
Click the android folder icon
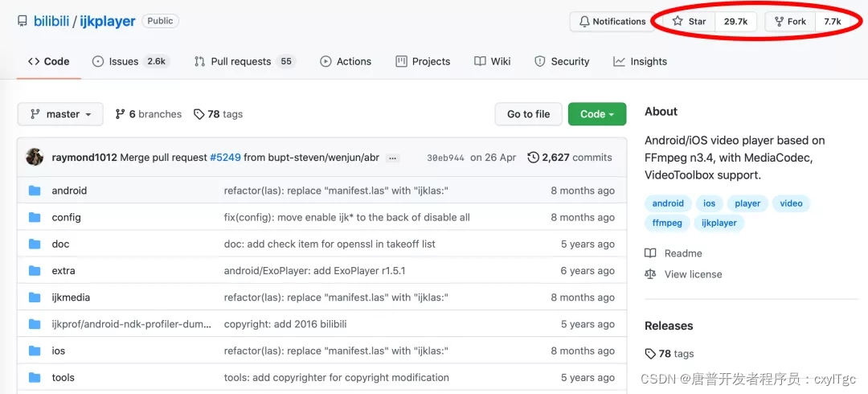35,191
